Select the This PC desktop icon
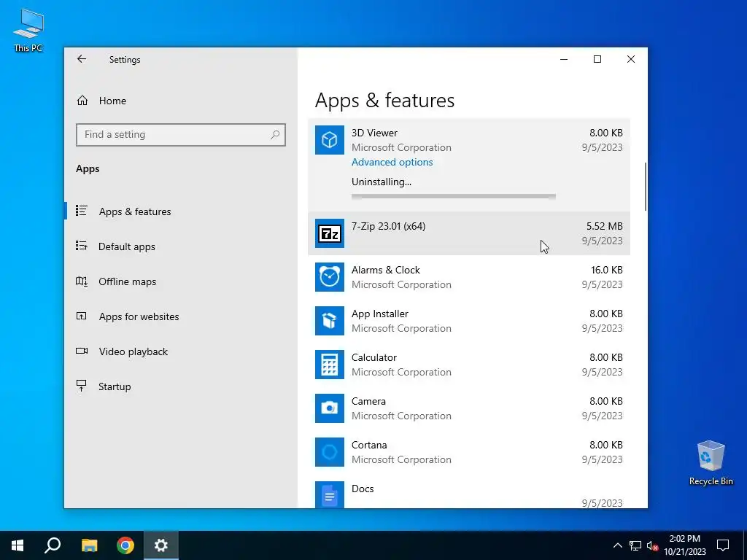The image size is (747, 560). coord(28,31)
